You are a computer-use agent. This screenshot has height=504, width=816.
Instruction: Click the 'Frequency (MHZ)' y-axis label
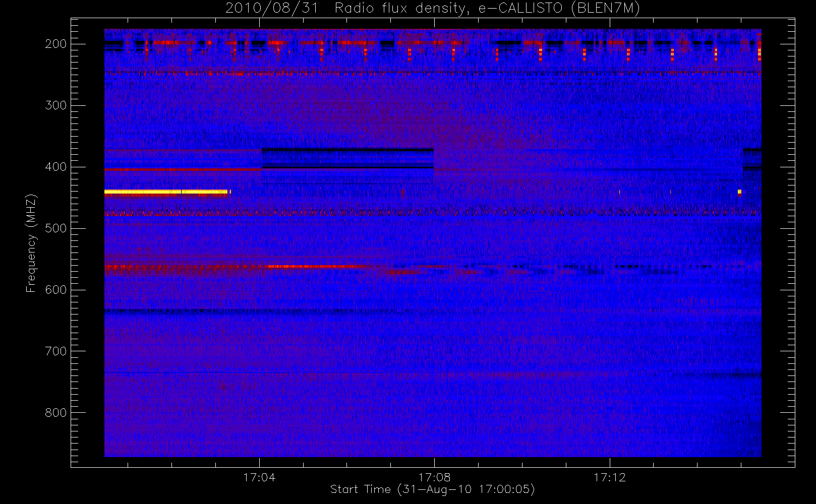(x=31, y=243)
